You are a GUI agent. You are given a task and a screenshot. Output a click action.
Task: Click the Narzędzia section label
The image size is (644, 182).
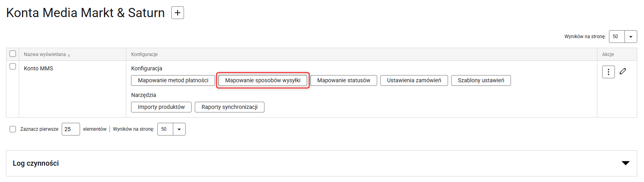click(143, 95)
